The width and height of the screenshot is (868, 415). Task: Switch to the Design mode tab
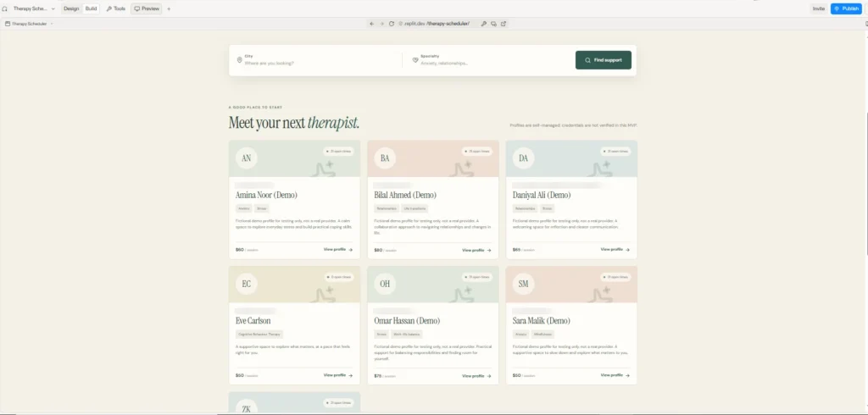[71, 8]
